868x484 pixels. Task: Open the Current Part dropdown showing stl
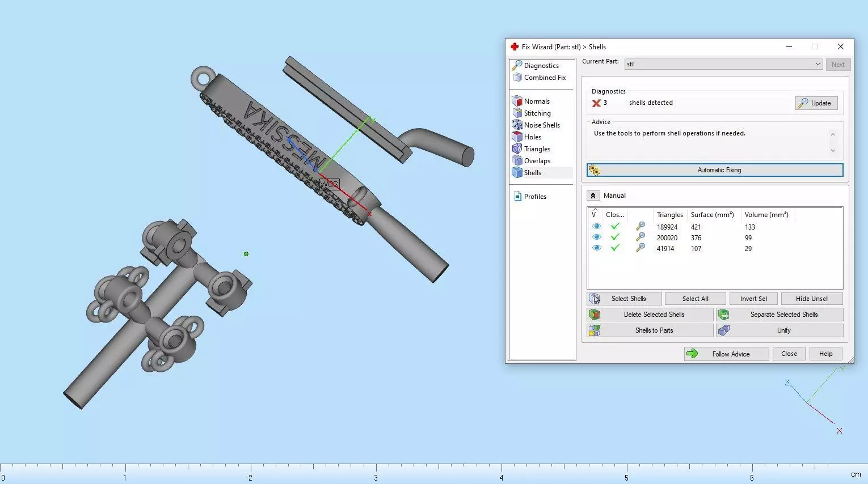(x=723, y=64)
